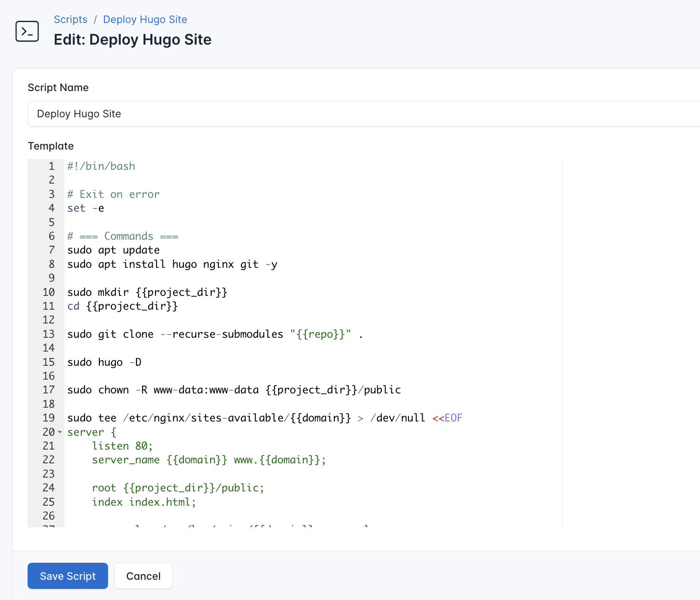The height and width of the screenshot is (600, 700).
Task: Click the Commands section comment on line 6
Action: [122, 236]
